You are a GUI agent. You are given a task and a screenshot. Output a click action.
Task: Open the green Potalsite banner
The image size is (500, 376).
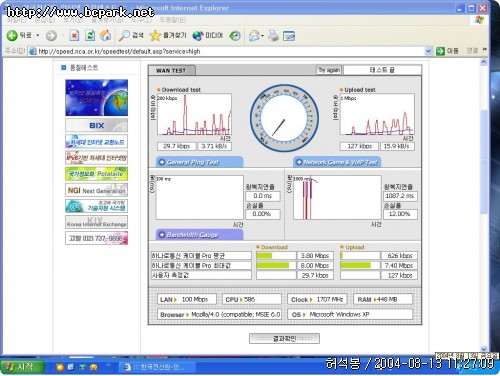coord(97,174)
